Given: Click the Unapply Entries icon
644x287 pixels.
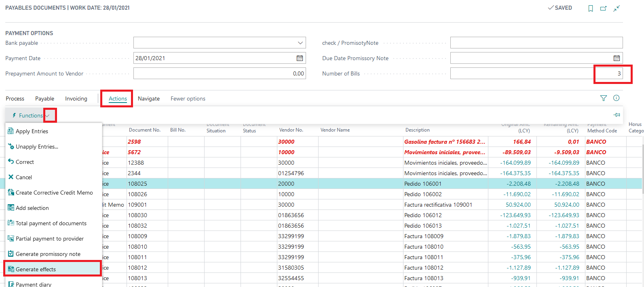Looking at the screenshot, I should [11, 147].
